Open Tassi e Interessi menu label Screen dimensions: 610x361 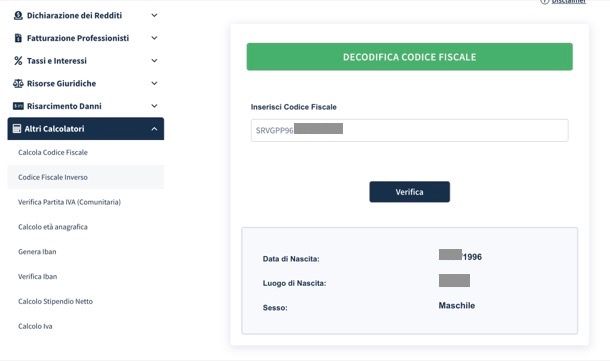coord(57,61)
